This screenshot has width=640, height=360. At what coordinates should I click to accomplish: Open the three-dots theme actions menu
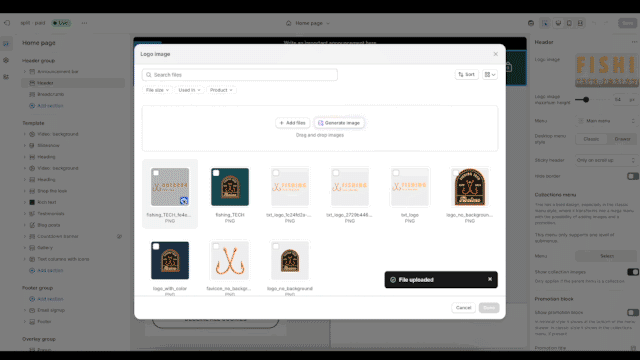(x=84, y=23)
